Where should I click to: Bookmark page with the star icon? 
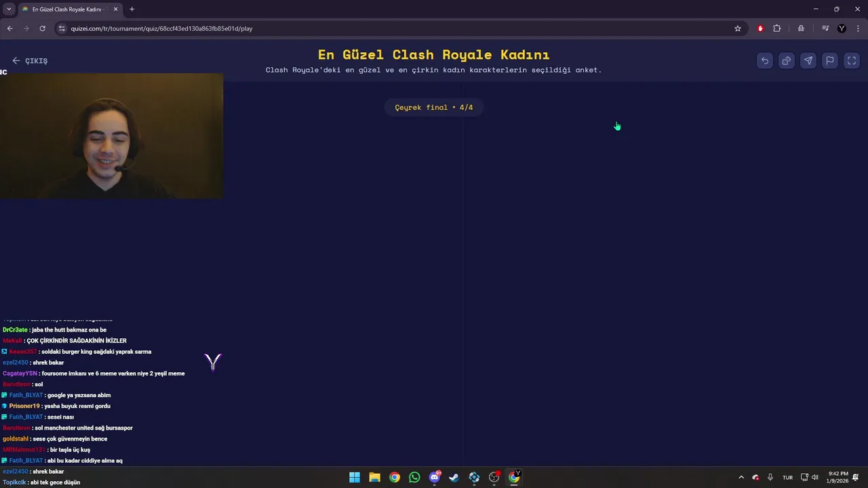point(738,28)
